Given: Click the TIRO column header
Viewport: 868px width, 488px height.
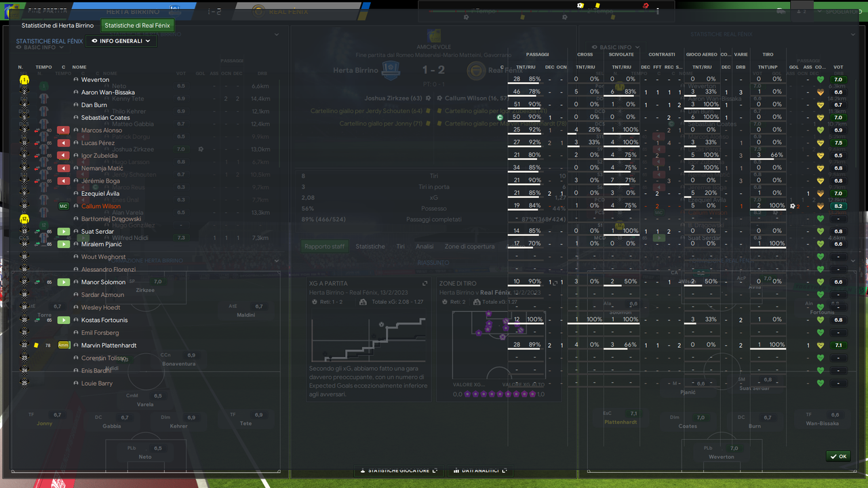Looking at the screenshot, I should 768,54.
